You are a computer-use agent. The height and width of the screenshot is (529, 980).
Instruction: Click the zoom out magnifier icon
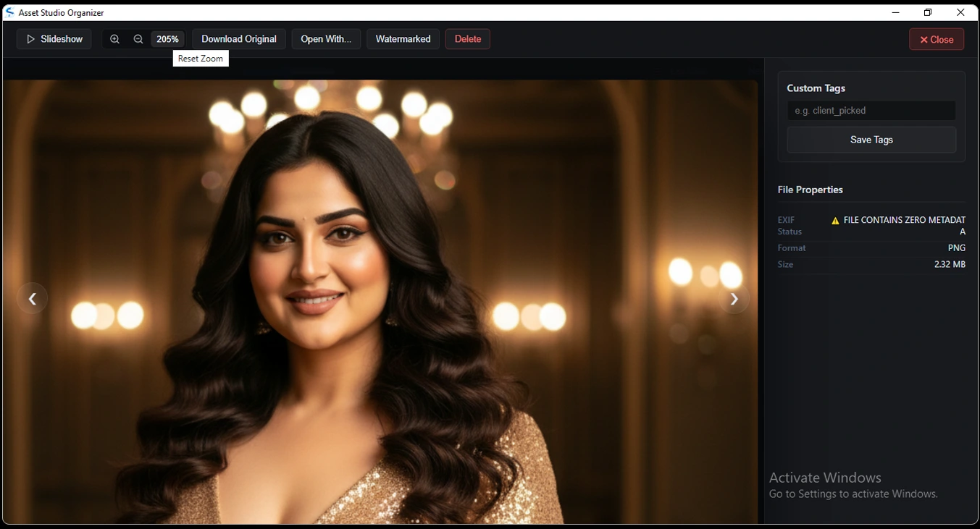point(138,39)
